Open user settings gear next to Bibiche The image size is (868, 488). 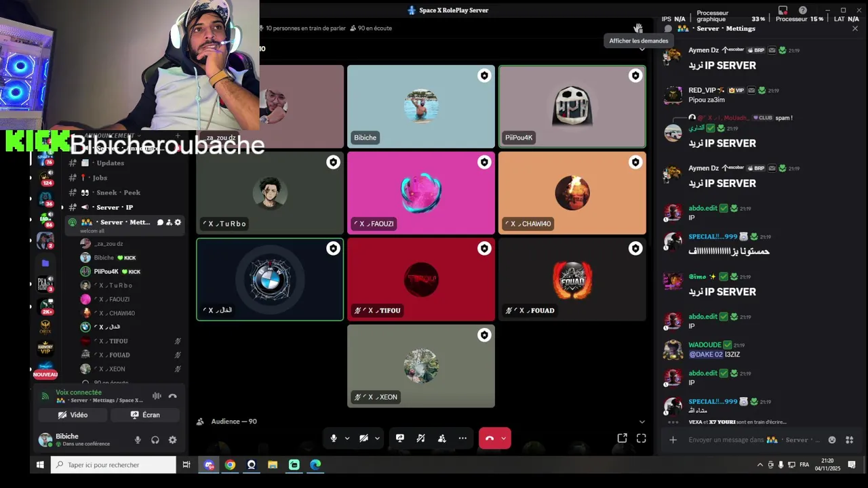tap(172, 440)
